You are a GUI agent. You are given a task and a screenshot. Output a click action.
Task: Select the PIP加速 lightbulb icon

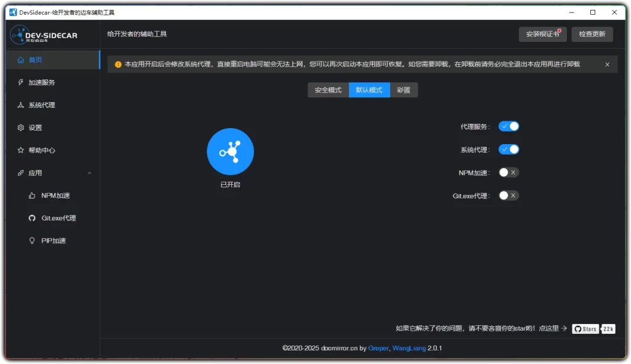[32, 240]
